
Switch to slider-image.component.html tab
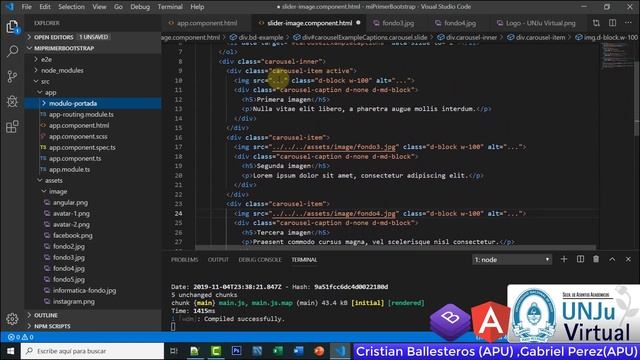point(309,23)
